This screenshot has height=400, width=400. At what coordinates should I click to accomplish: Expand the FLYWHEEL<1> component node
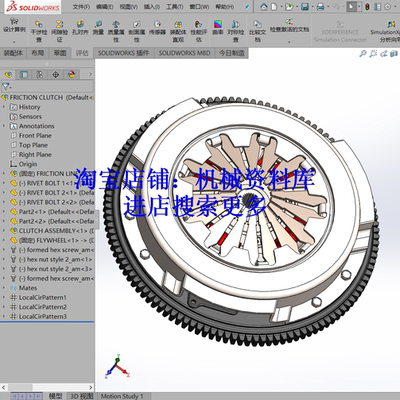click(4, 240)
